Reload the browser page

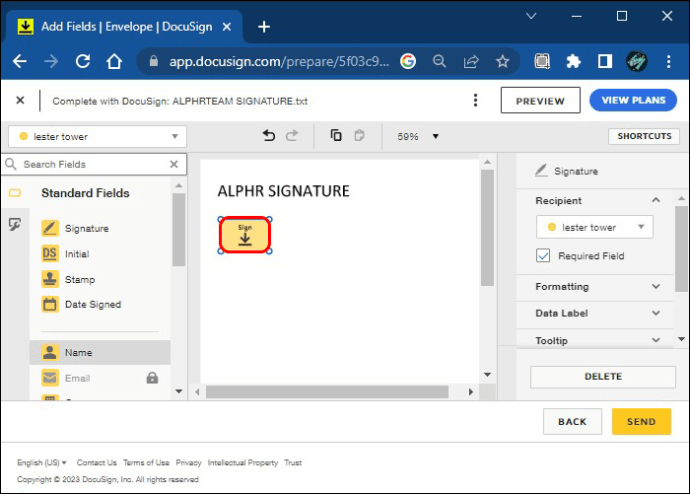pyautogui.click(x=83, y=61)
